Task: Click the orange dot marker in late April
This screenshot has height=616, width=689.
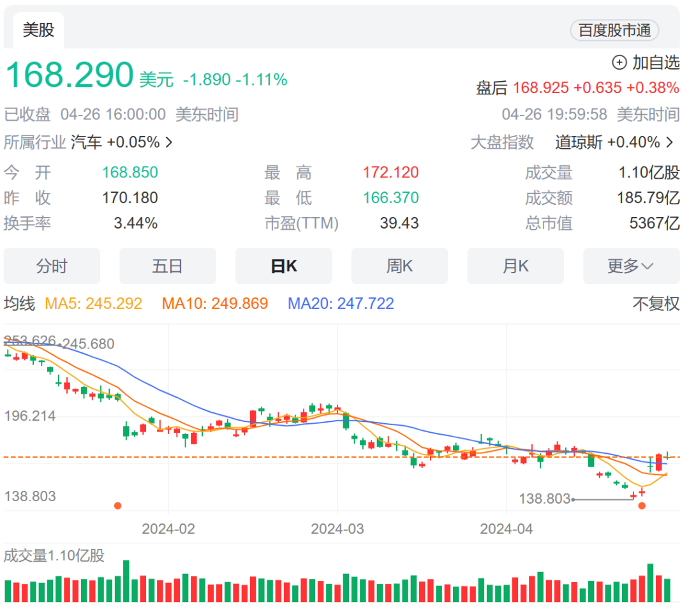Action: 642,506
